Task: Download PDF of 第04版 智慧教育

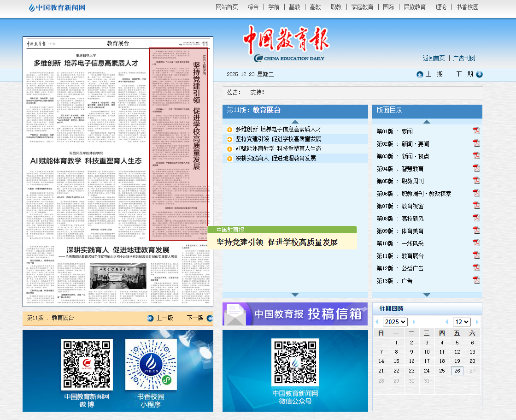Action: tap(476, 168)
